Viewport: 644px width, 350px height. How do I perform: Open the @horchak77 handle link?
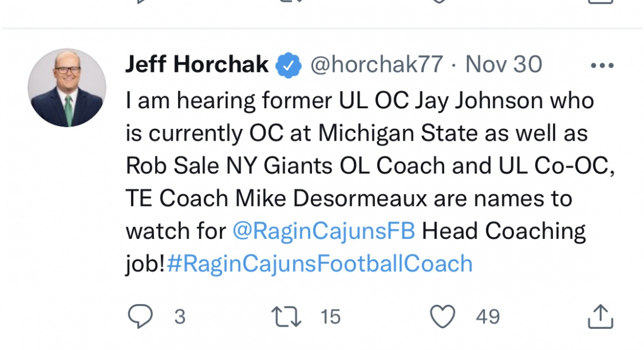pos(376,65)
